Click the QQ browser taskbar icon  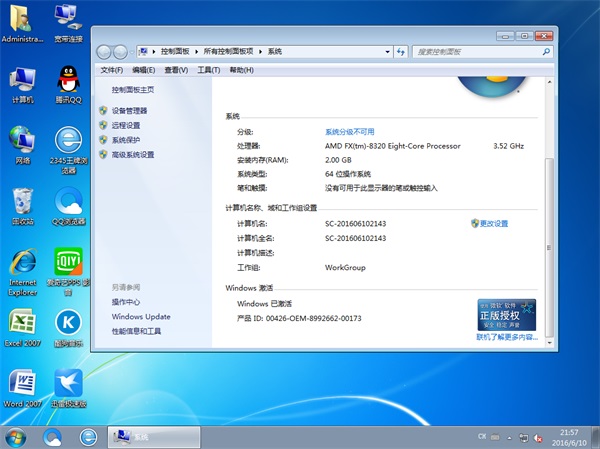pos(52,437)
